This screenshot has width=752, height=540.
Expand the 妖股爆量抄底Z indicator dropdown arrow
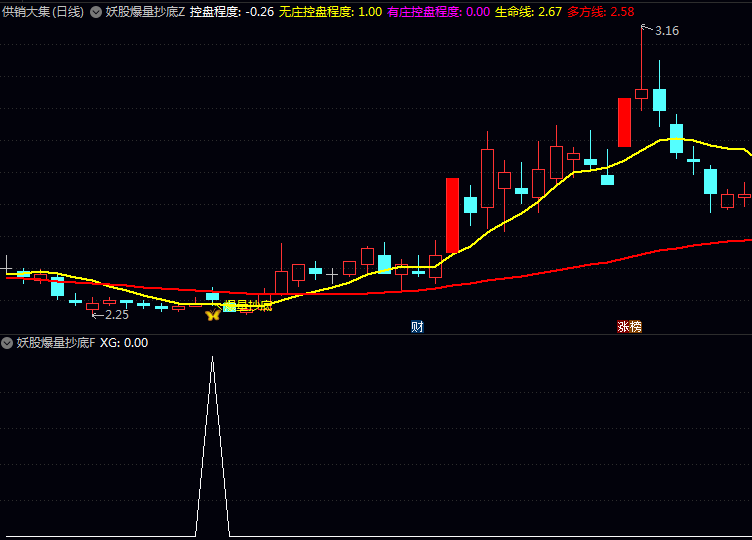pos(96,12)
